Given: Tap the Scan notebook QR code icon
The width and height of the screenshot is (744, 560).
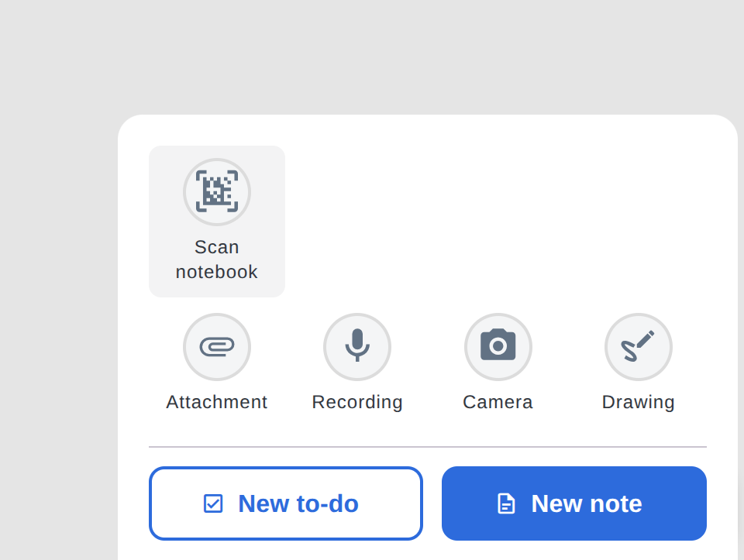Looking at the screenshot, I should point(217,191).
